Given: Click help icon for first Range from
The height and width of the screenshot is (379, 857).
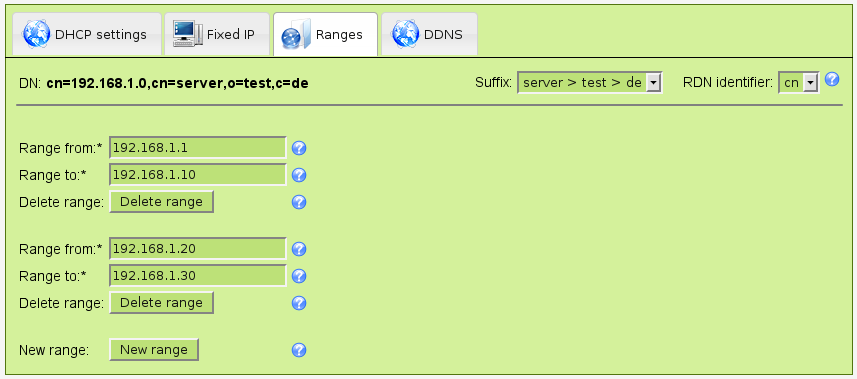Looking at the screenshot, I should pos(298,148).
